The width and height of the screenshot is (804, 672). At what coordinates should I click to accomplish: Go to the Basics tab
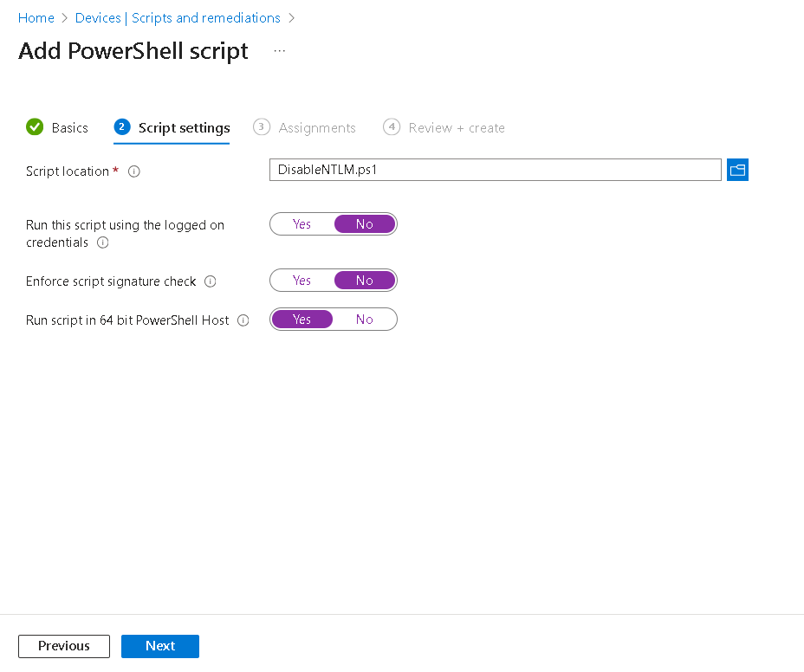click(x=57, y=127)
